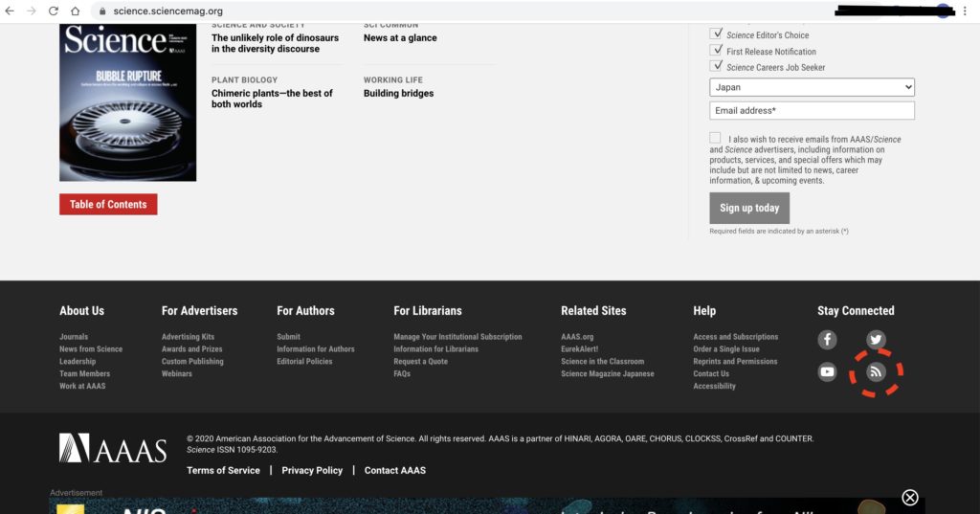Open Chrome three-dot menu
This screenshot has height=514, width=980.
965,11
